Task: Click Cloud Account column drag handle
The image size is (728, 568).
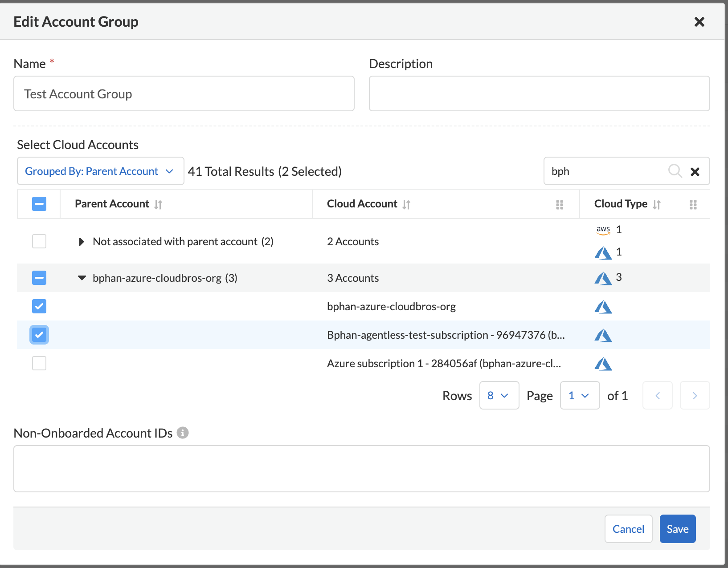Action: (x=560, y=204)
